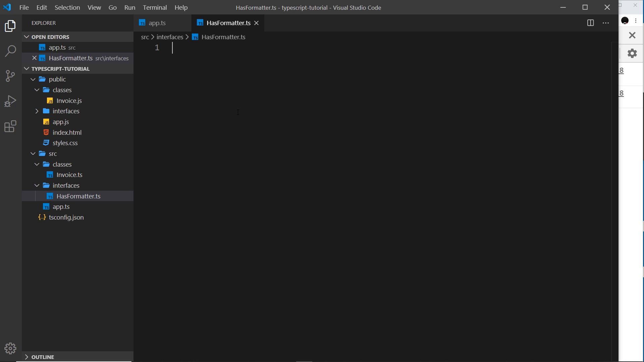The width and height of the screenshot is (644, 362).
Task: Collapse the public folder
Action: [33, 79]
